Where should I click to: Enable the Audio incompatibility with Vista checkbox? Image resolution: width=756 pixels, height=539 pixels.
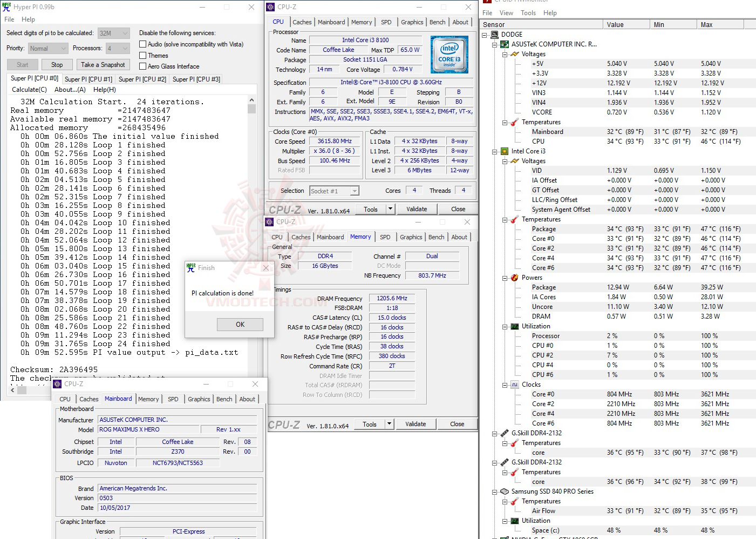pyautogui.click(x=143, y=44)
